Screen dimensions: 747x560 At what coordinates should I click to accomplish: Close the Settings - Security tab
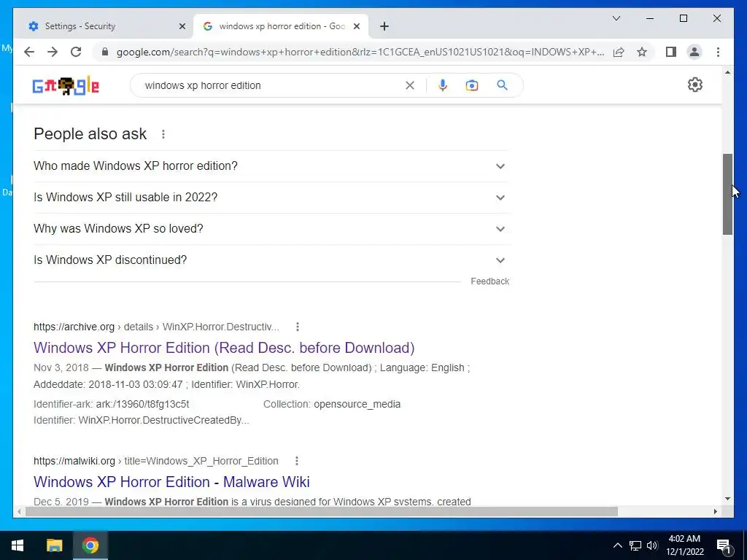[182, 26]
